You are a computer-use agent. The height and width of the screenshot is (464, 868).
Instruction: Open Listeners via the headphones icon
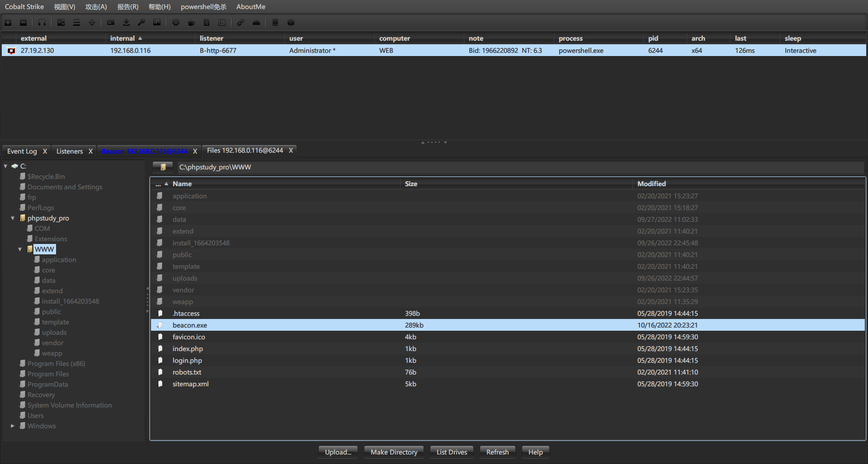(42, 23)
